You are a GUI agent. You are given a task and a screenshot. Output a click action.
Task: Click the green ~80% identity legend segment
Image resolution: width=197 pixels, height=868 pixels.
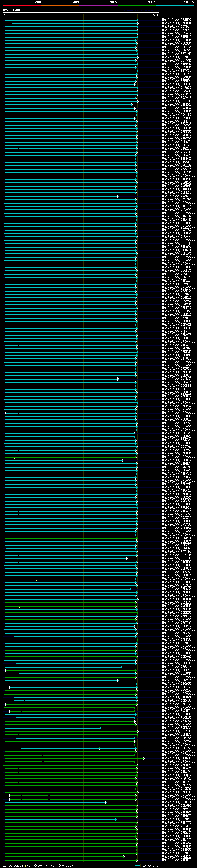coord(137,6)
